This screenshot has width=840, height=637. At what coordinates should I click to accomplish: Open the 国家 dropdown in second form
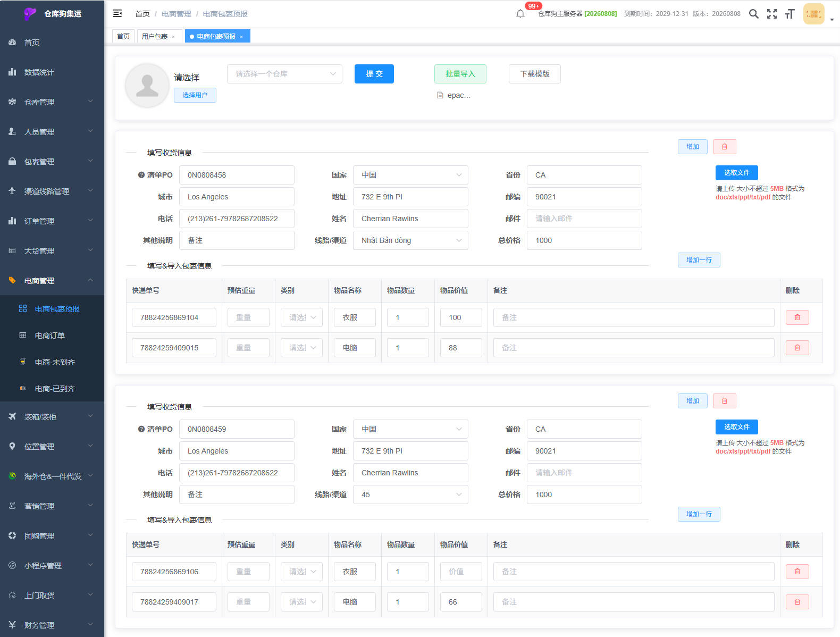pyautogui.click(x=410, y=429)
